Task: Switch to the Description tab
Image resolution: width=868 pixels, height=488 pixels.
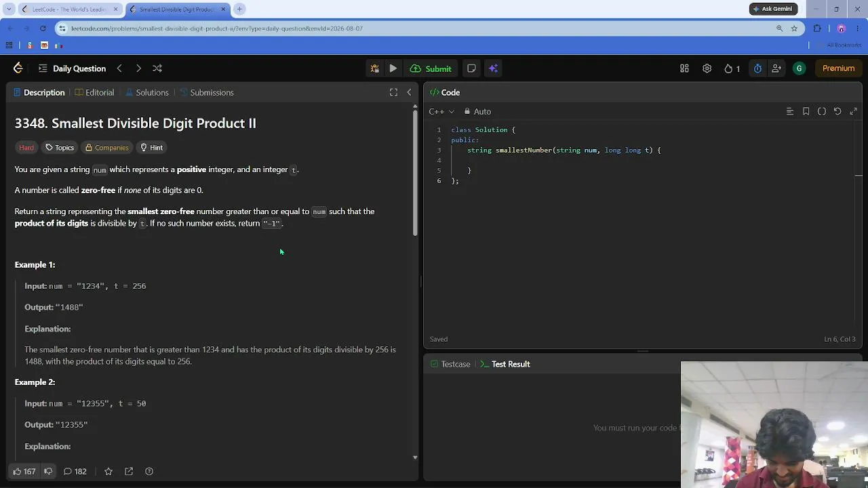Action: pyautogui.click(x=39, y=92)
